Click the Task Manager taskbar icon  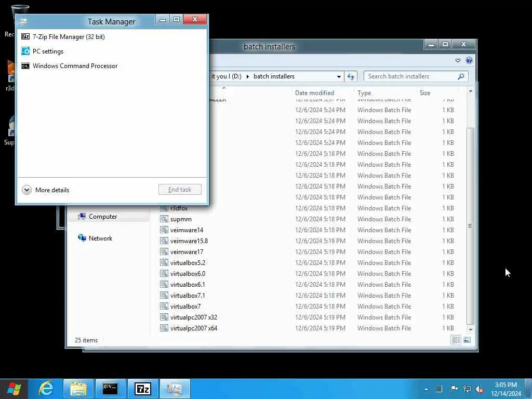pos(175,389)
